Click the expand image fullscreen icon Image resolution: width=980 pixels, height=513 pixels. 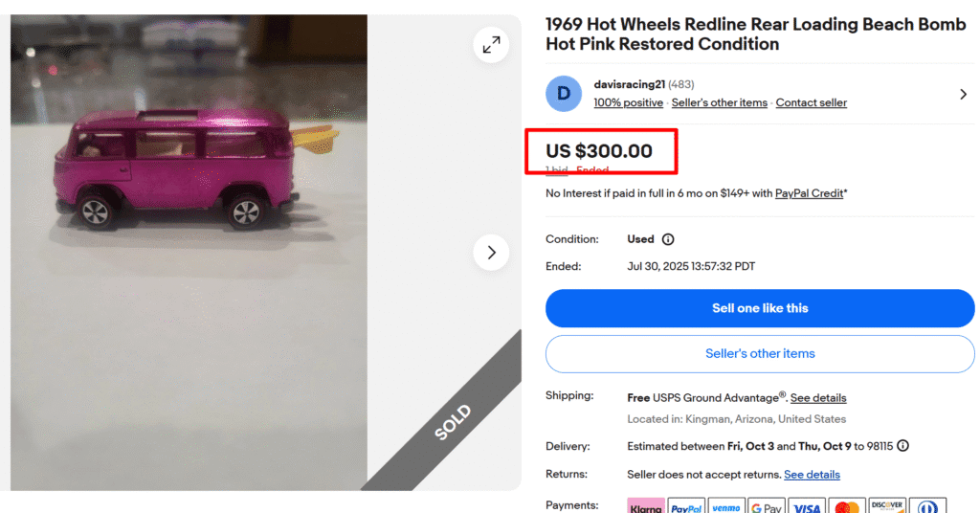coord(491,45)
